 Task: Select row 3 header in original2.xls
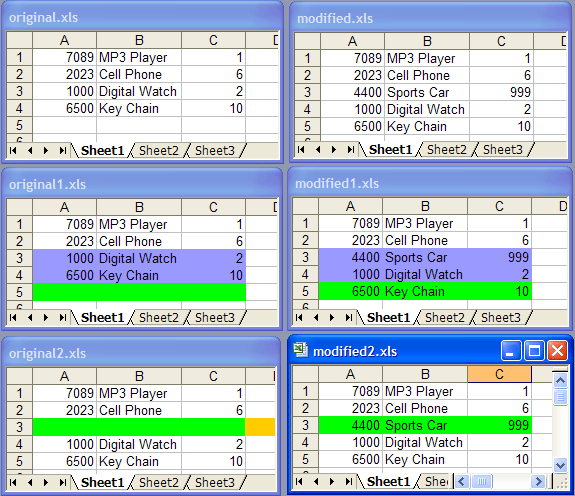point(19,427)
